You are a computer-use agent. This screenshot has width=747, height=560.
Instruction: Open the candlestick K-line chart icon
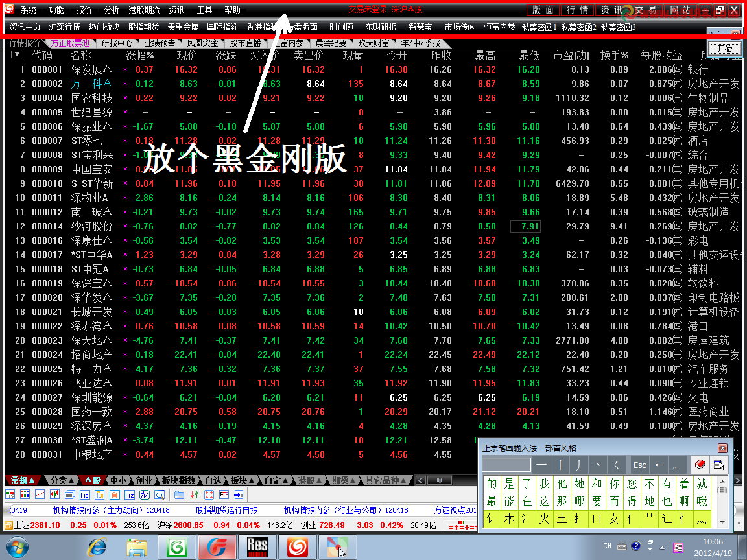pos(54,495)
